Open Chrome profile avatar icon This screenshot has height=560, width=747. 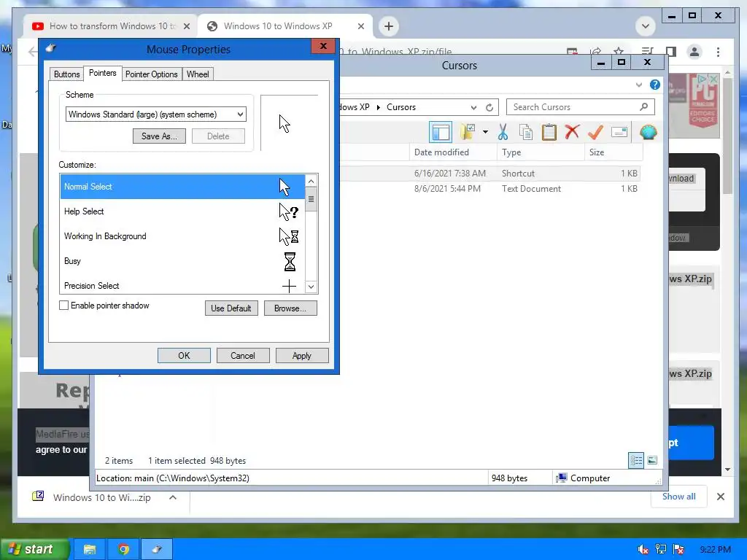(694, 52)
